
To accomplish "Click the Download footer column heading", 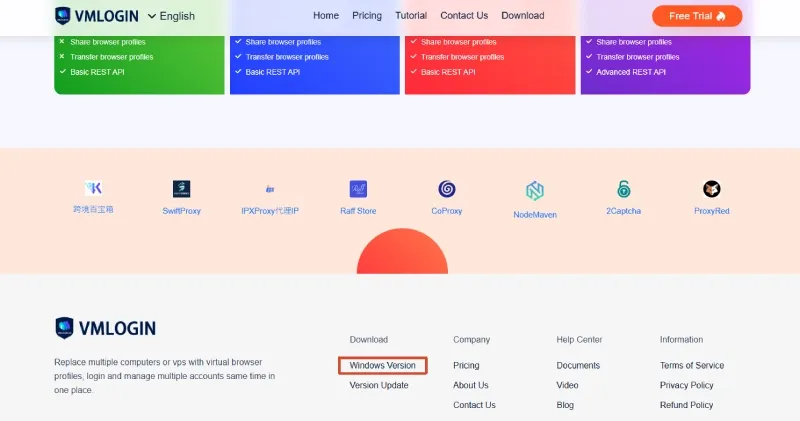I will click(369, 339).
